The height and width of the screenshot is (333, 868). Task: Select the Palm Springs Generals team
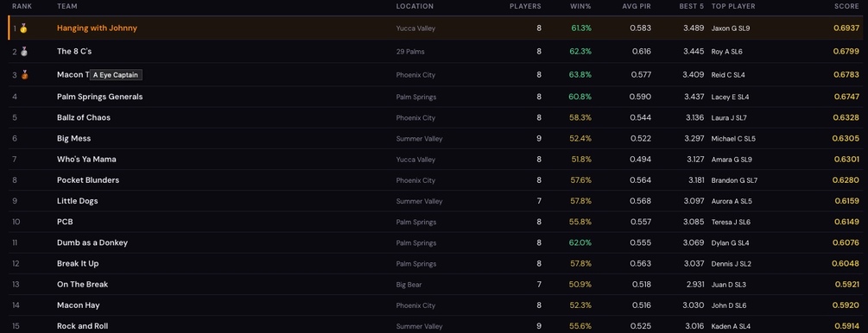coord(99,97)
